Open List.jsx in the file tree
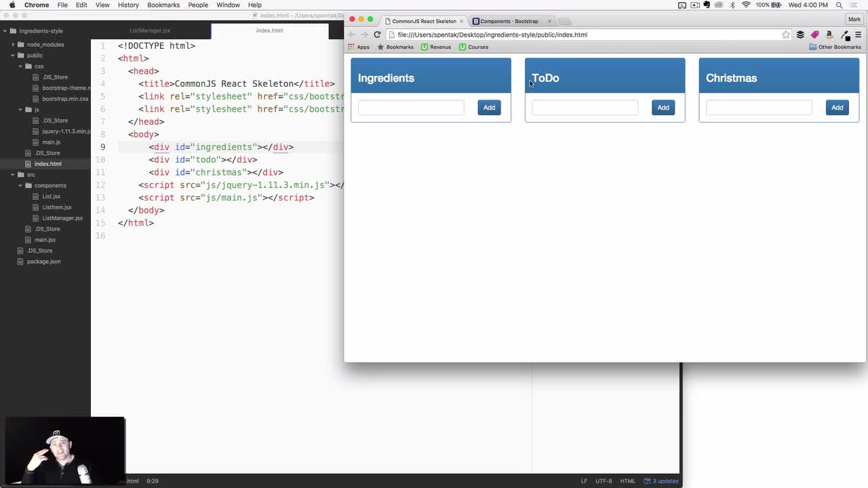The height and width of the screenshot is (488, 868). pyautogui.click(x=51, y=196)
